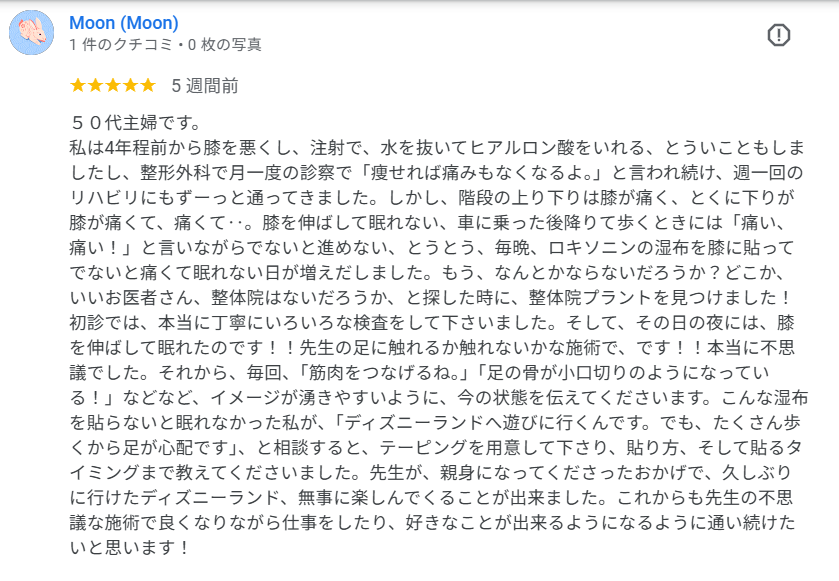Image resolution: width=839 pixels, height=581 pixels.
Task: Click the first star of the rating
Action: pos(78,85)
